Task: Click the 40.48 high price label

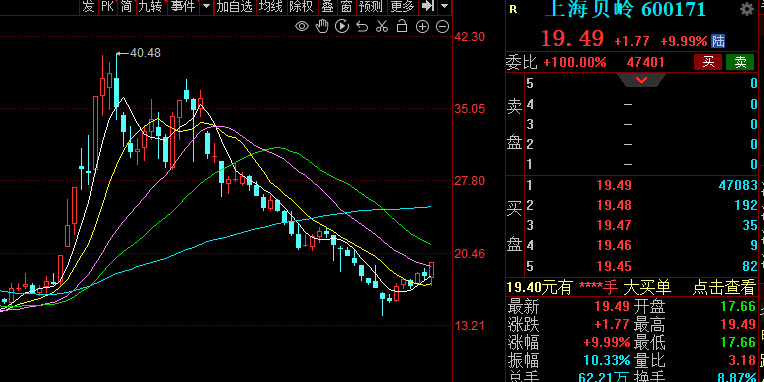Action: point(145,53)
